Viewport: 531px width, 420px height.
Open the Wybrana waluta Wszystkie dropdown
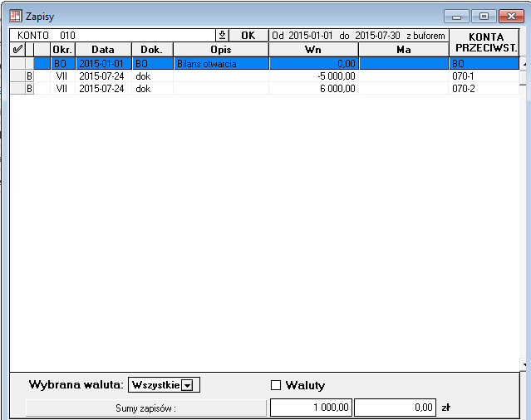click(187, 385)
